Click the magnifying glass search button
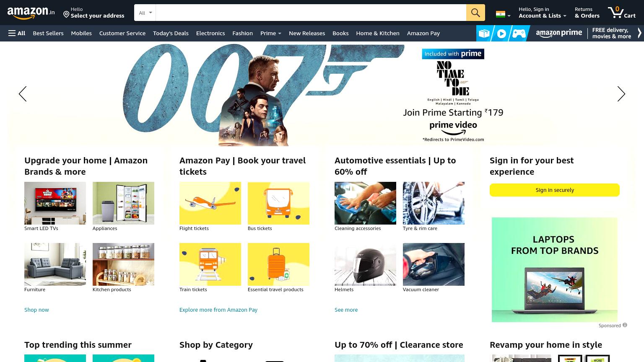This screenshot has width=644, height=362. pyautogui.click(x=475, y=13)
